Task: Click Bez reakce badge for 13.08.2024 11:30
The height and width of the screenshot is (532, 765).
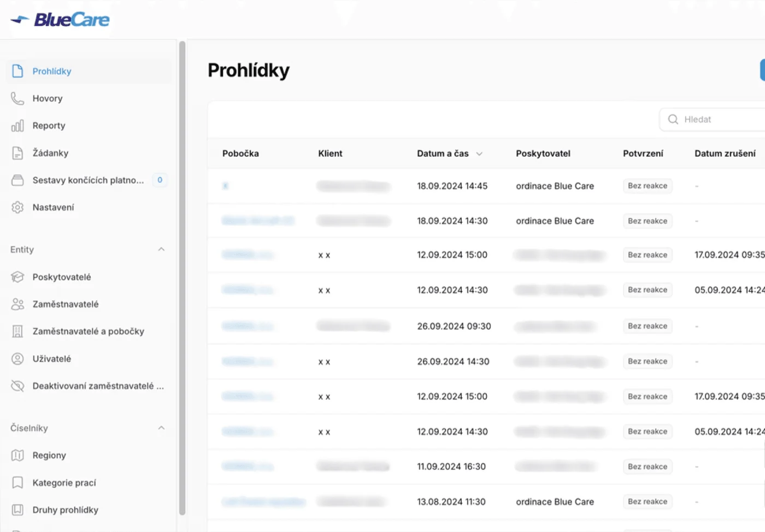Action: click(648, 501)
